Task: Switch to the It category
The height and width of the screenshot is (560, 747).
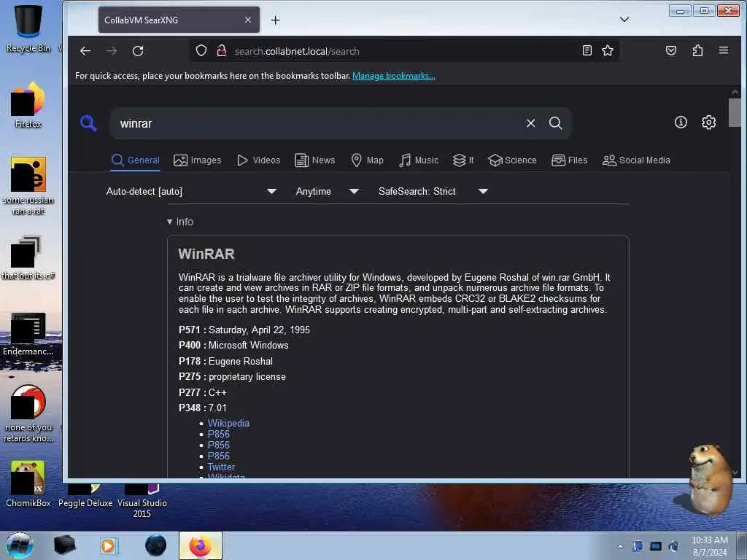Action: click(x=463, y=160)
